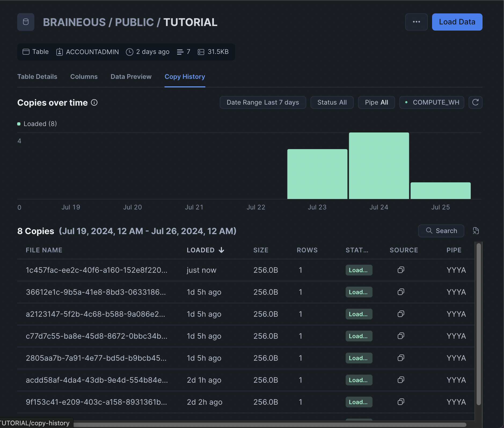Click the copy query icon beside Search
Screen dimensions: 504x428
click(476, 231)
